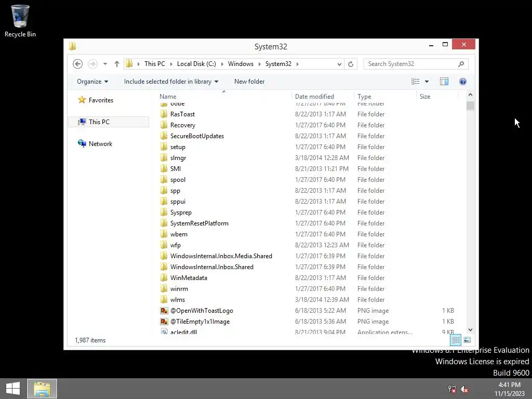Select the Sysprep folder icon
This screenshot has width=532, height=399.
click(164, 212)
